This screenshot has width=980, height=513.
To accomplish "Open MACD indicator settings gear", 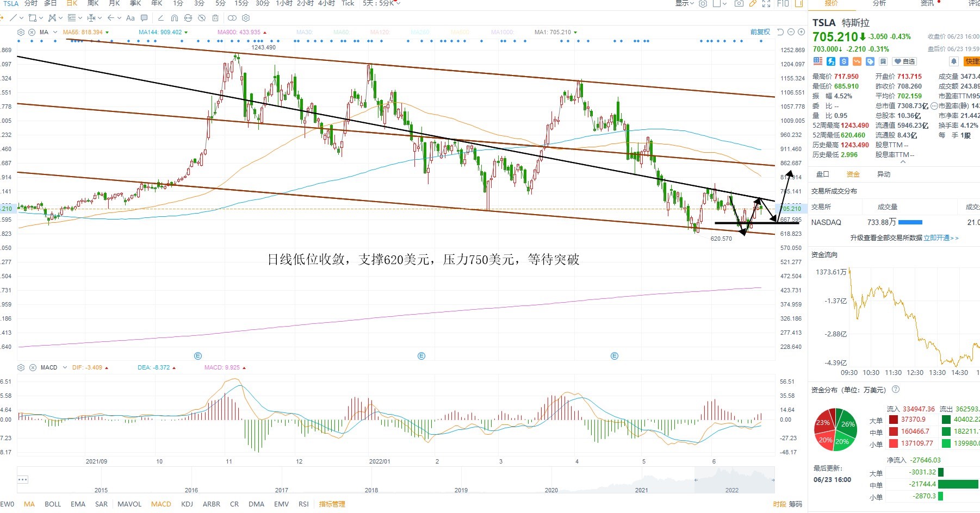I will [21, 367].
